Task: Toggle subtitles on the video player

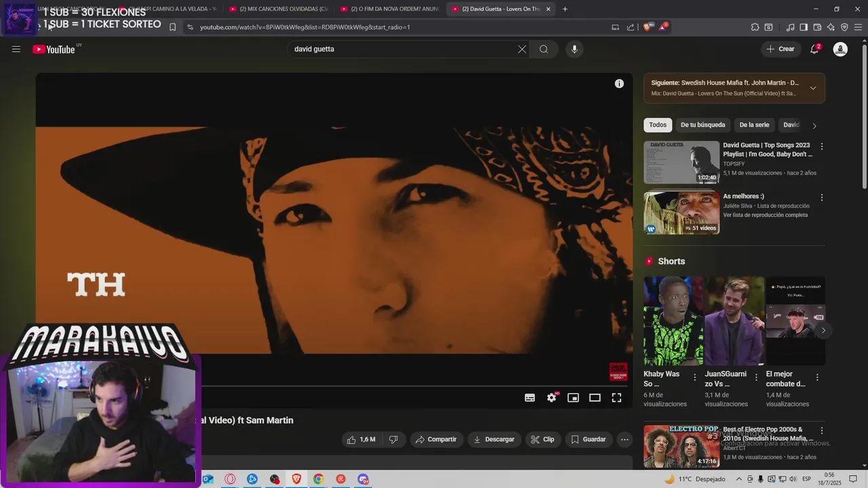Action: pos(530,398)
